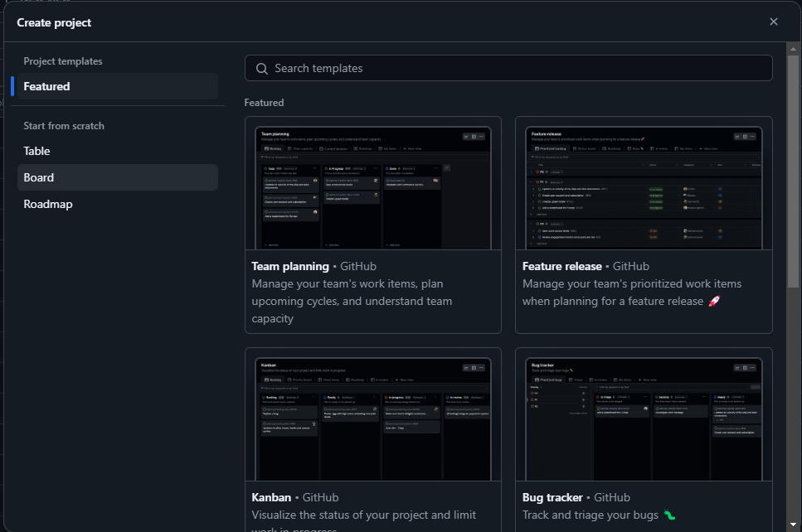Image resolution: width=802 pixels, height=532 pixels.
Task: Select the Bug tracker template title
Action: [x=552, y=497]
